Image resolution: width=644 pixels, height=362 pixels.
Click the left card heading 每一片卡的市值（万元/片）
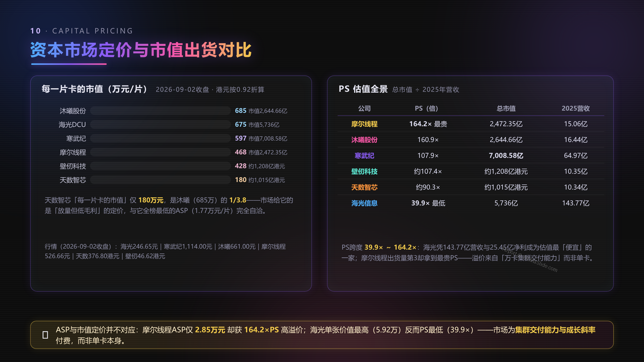[95, 89]
